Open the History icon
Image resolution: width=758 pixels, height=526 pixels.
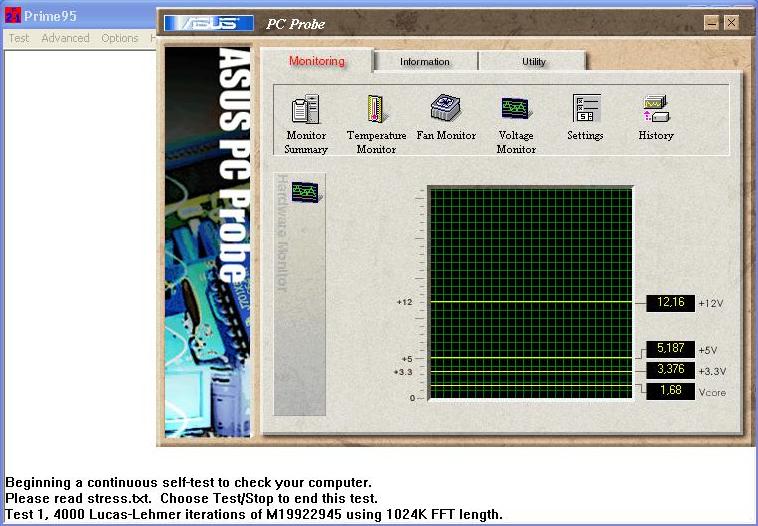tap(656, 108)
